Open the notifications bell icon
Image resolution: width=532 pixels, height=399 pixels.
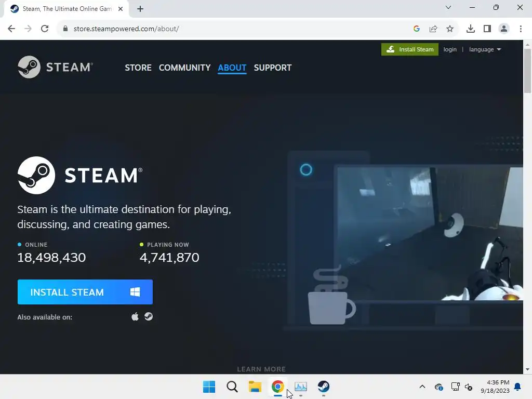(x=518, y=387)
